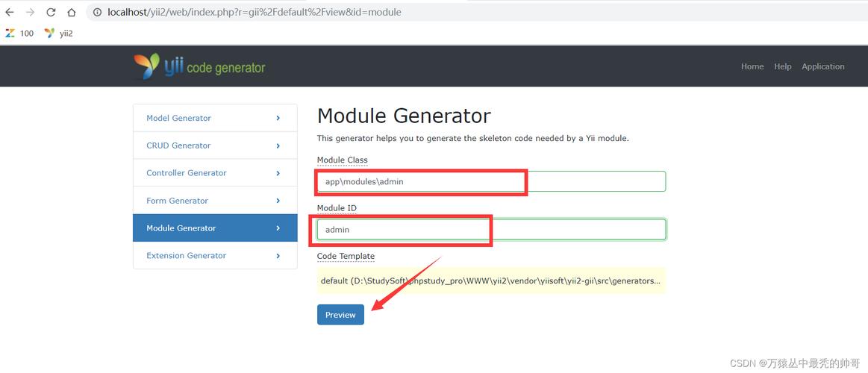The width and height of the screenshot is (868, 373).
Task: Click the chevron beside Module Generator
Action: tap(278, 228)
